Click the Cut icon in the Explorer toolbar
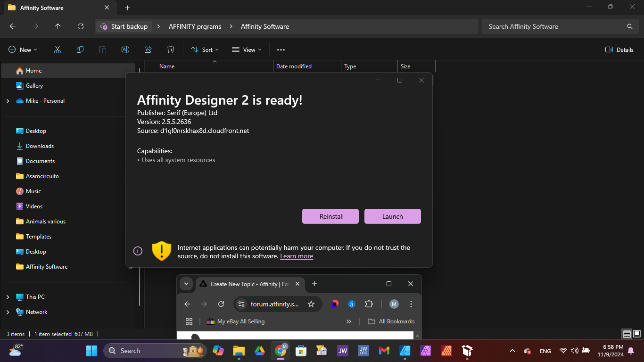The width and height of the screenshot is (644, 362). coord(58,49)
